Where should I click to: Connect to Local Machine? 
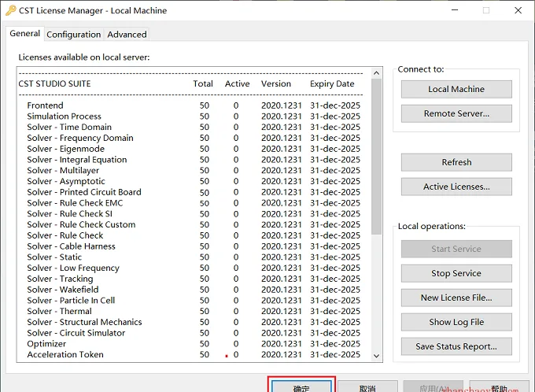tap(456, 89)
